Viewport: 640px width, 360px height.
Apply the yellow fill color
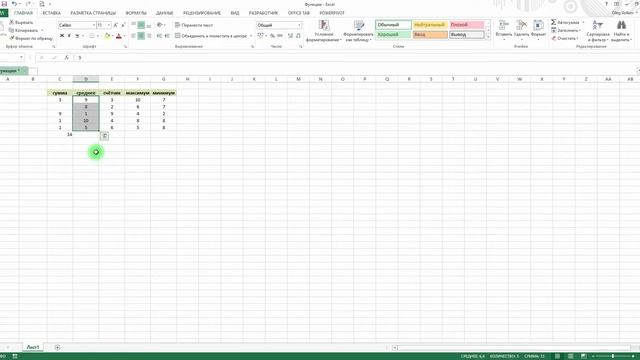pos(107,36)
